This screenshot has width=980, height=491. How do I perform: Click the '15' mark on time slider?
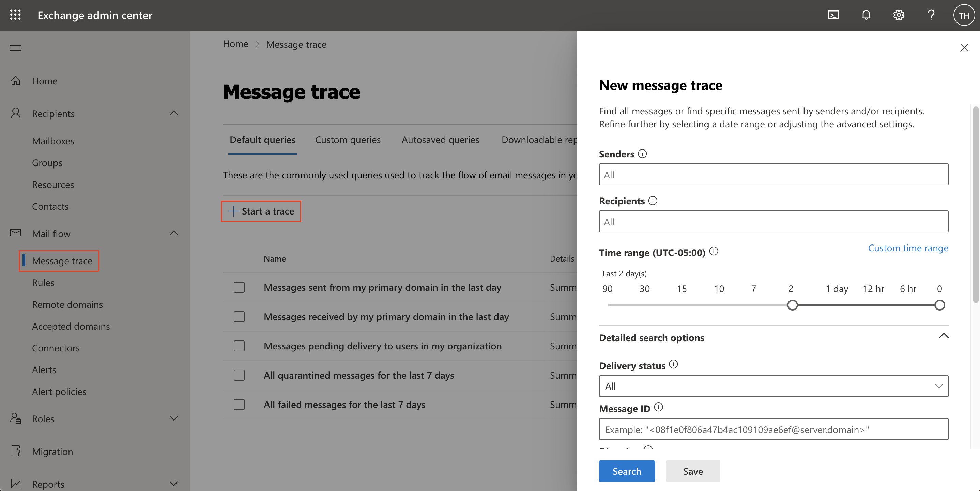[x=682, y=289]
